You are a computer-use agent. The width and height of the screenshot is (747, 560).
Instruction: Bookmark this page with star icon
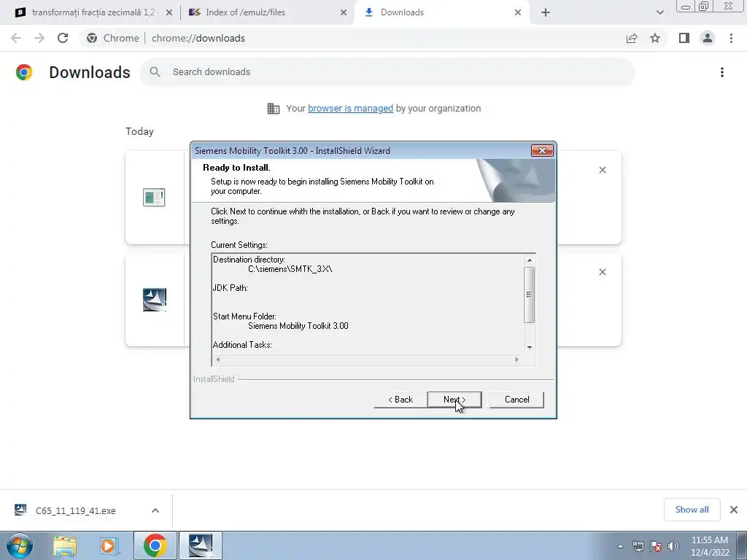click(655, 38)
